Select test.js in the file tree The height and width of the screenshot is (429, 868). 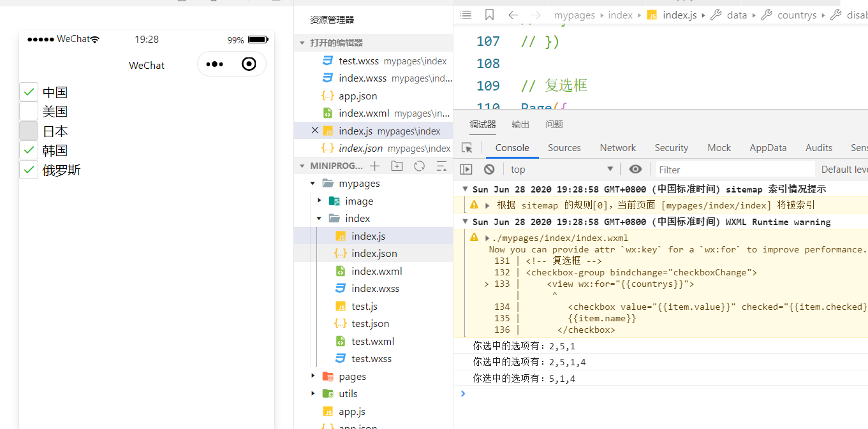coord(373,306)
